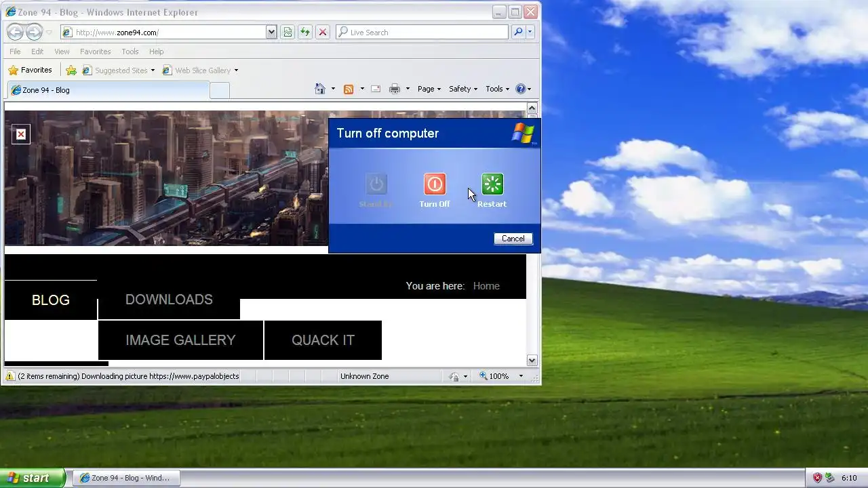Image resolution: width=868 pixels, height=488 pixels.
Task: Open the Windows Start menu
Action: (33, 478)
